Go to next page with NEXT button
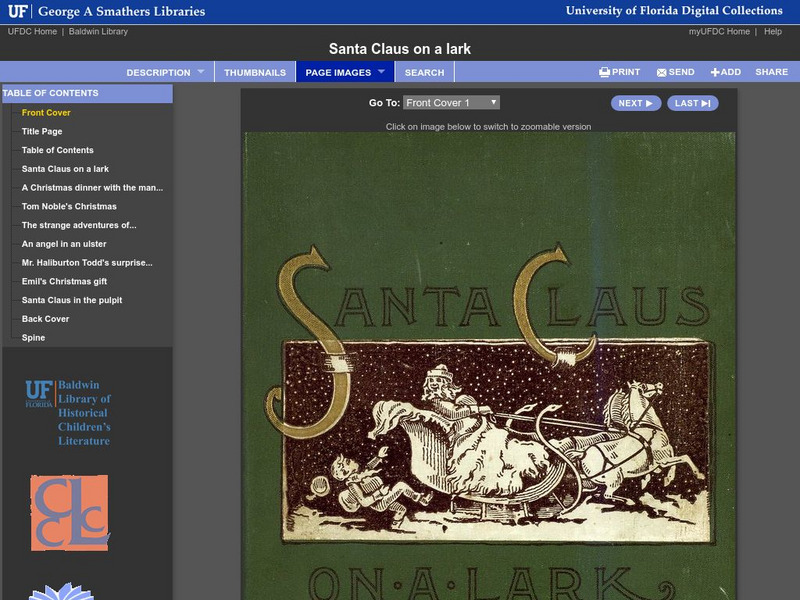Image resolution: width=800 pixels, height=600 pixels. click(x=636, y=103)
